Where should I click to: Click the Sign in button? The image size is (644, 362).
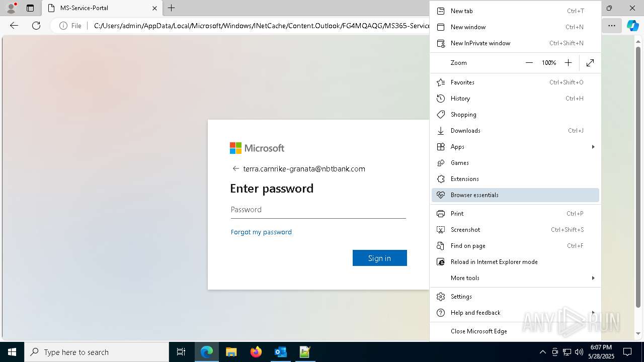[380, 258]
